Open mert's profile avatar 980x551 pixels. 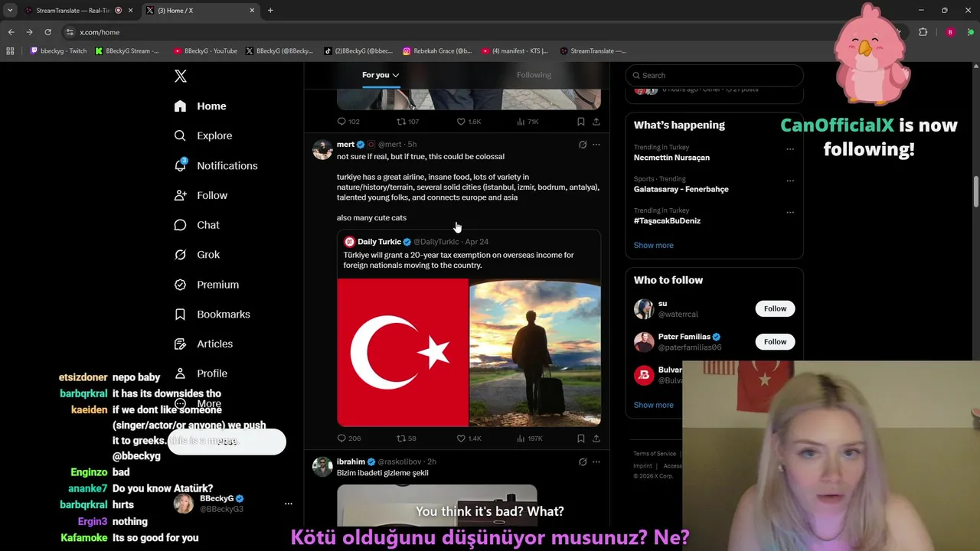322,149
